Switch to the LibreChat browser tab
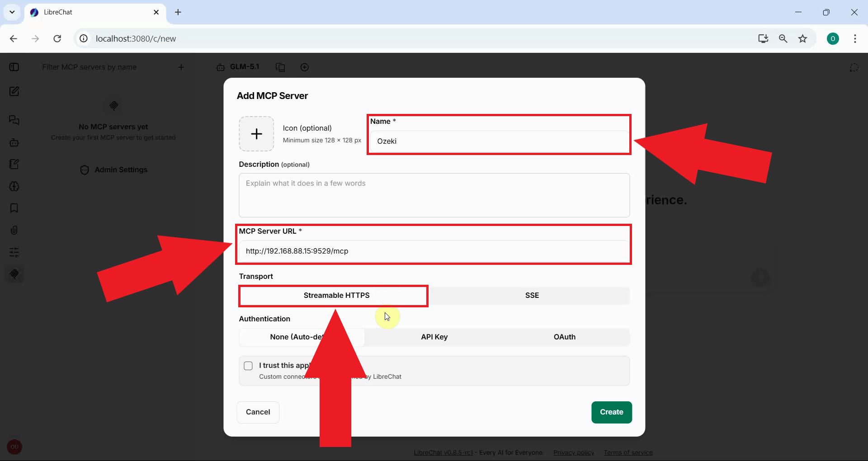 pyautogui.click(x=95, y=12)
